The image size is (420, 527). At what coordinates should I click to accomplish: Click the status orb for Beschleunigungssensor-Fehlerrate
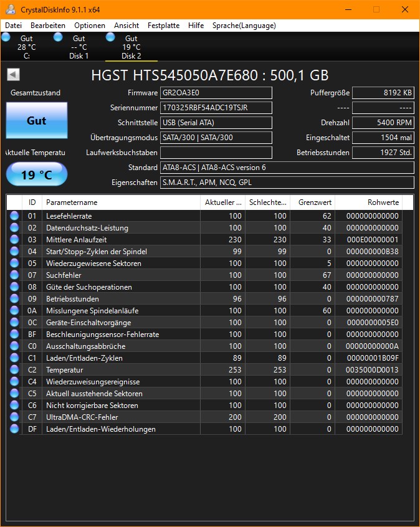click(x=14, y=334)
